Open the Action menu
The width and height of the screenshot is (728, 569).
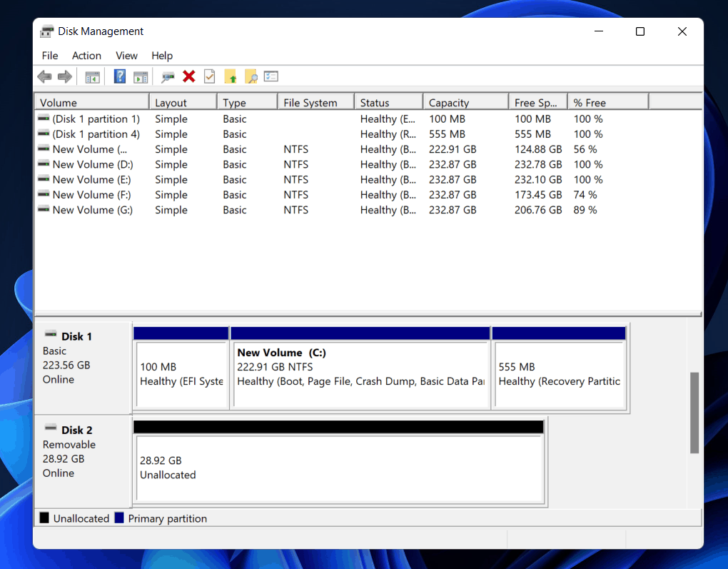(x=86, y=56)
